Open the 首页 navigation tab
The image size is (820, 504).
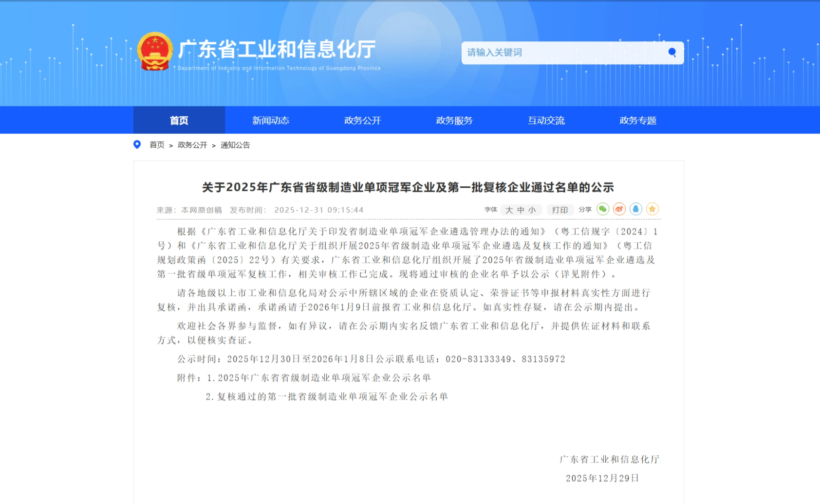pos(179,120)
